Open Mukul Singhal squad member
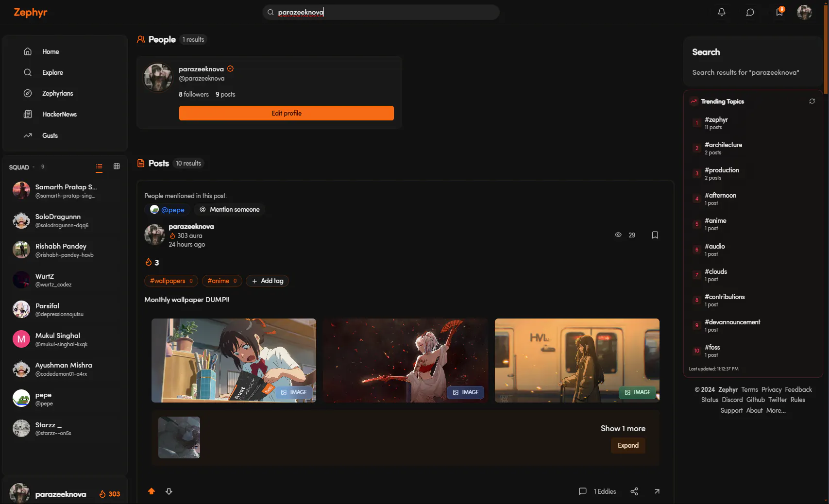The height and width of the screenshot is (504, 829). pyautogui.click(x=65, y=339)
